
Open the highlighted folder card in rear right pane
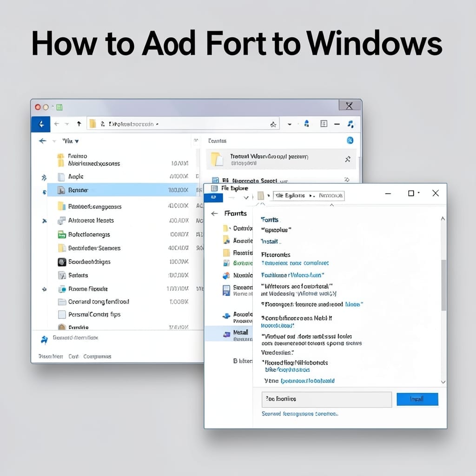281,159
